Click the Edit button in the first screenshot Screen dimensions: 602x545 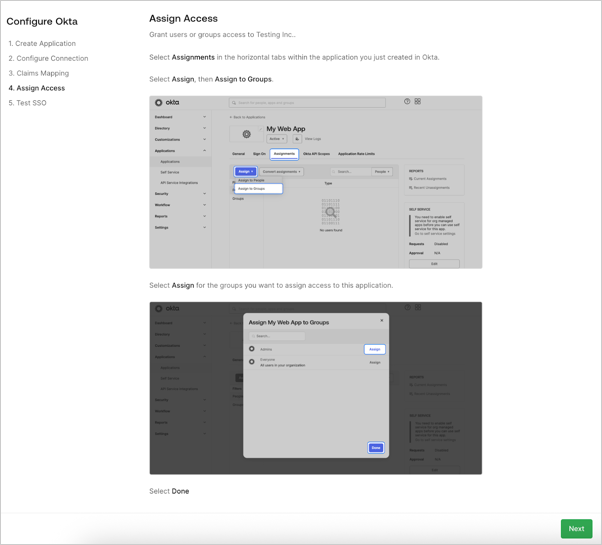(434, 264)
